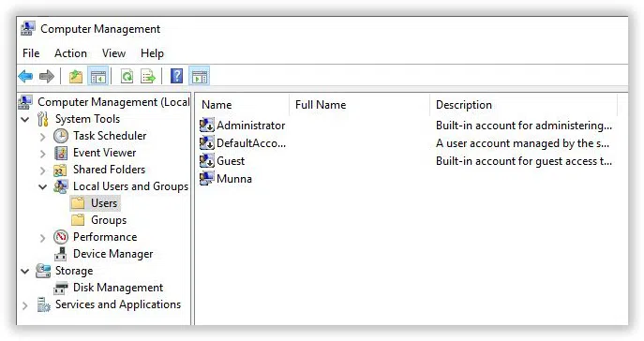Click the Disk Management icon
Viewport: 644px width, 341px height.
(x=60, y=288)
